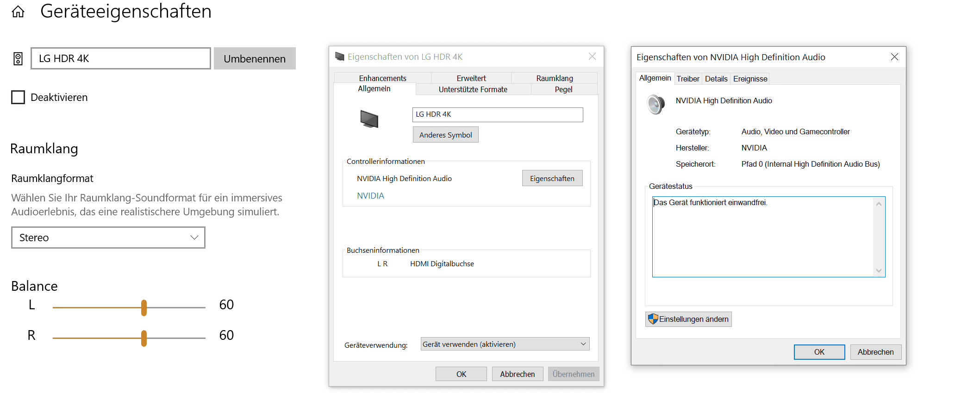The height and width of the screenshot is (413, 980).
Task: Switch to the Enhancements tab
Action: [383, 78]
